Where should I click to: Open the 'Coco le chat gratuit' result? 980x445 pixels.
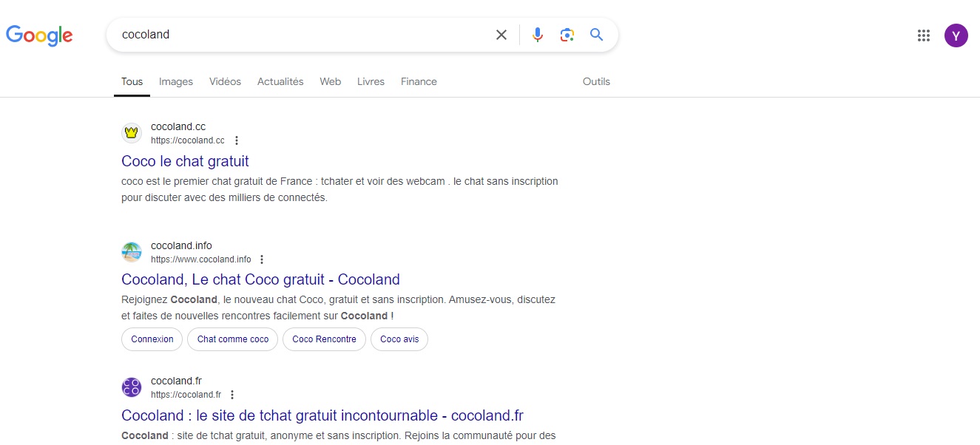[x=185, y=161]
